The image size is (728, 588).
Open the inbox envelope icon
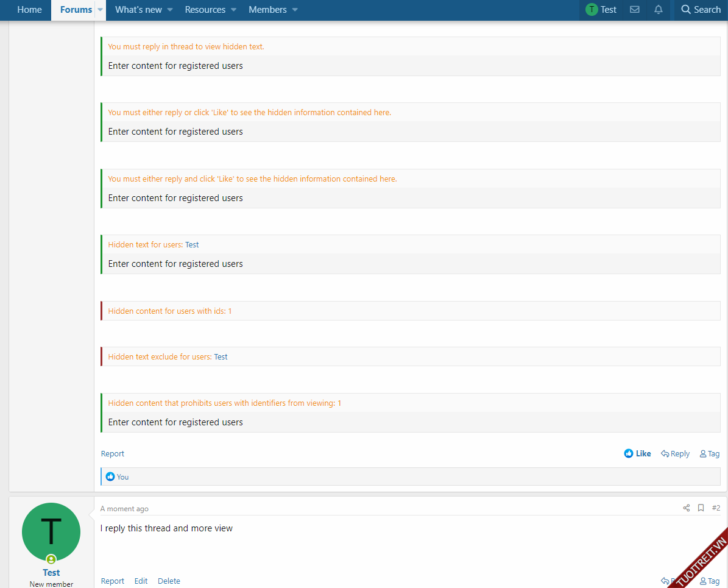pyautogui.click(x=634, y=10)
